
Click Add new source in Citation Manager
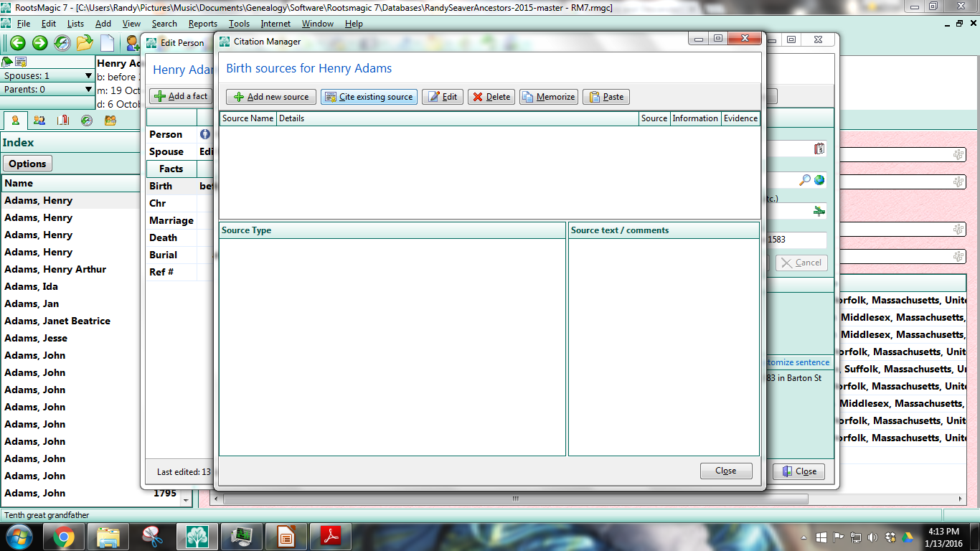pyautogui.click(x=271, y=97)
